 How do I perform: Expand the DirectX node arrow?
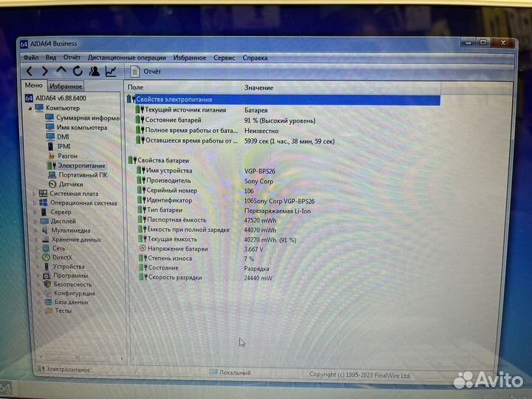click(38, 258)
